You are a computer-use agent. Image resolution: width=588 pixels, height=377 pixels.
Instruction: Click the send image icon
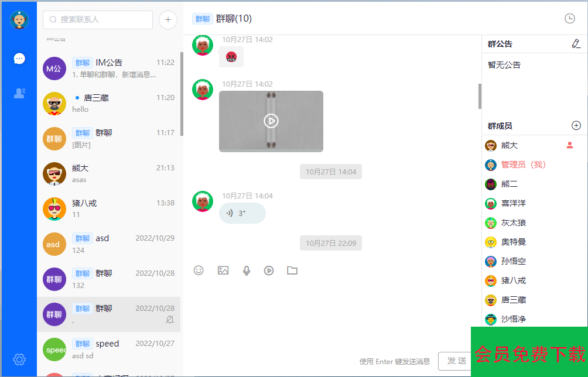(x=223, y=270)
